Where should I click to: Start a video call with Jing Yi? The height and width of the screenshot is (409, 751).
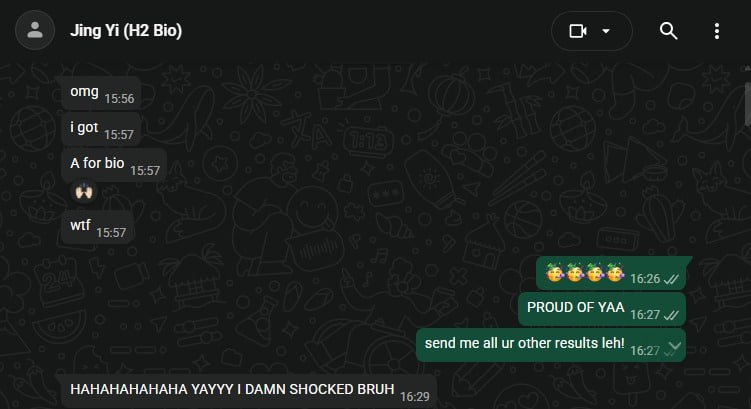coord(578,31)
